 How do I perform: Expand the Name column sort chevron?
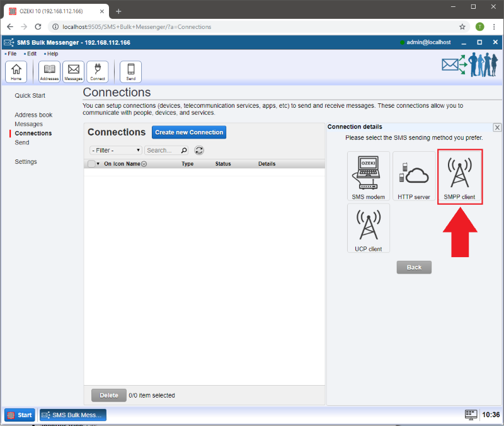144,164
